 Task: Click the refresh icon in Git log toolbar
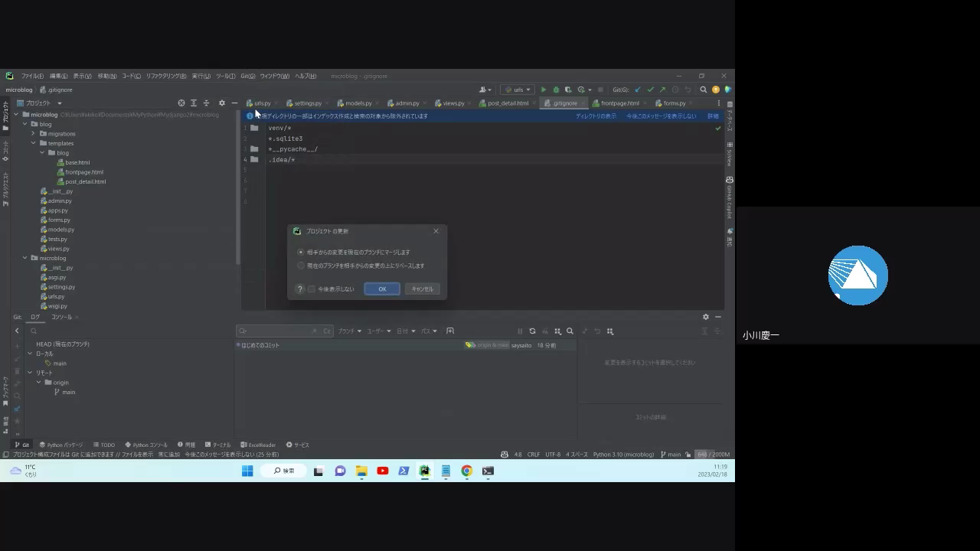pyautogui.click(x=532, y=331)
